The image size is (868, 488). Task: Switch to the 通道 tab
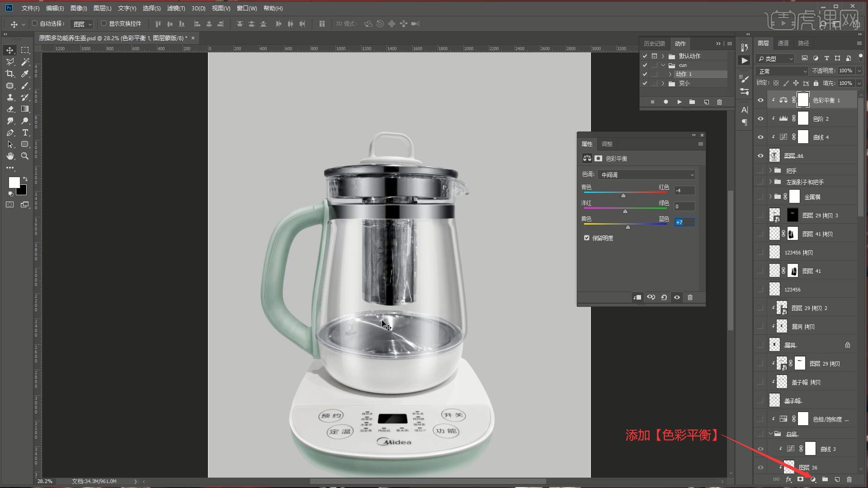click(x=783, y=43)
